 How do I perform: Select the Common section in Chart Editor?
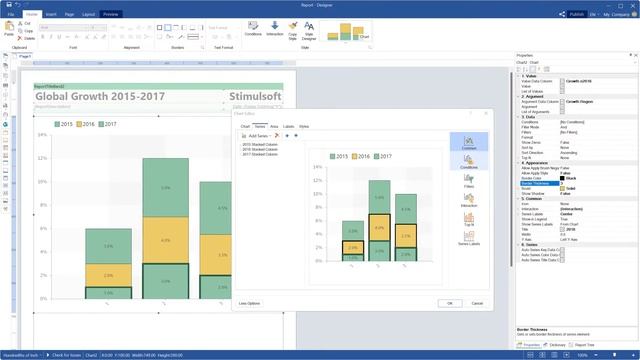(469, 142)
